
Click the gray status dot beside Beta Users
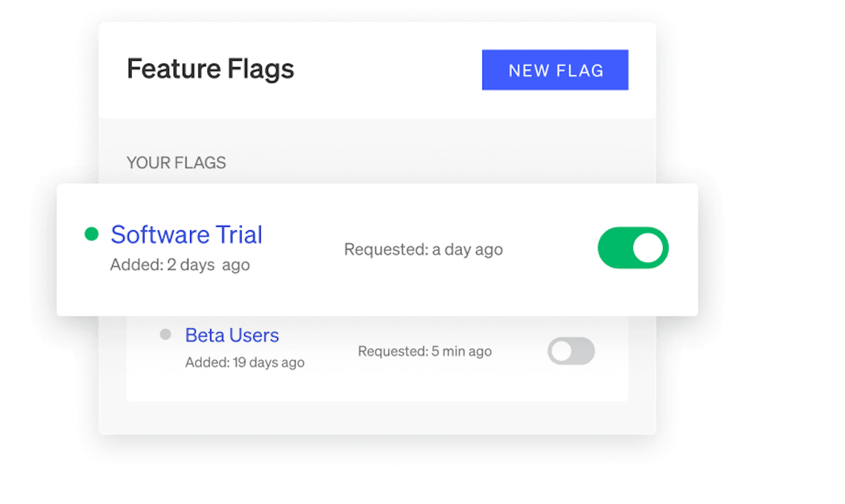[x=165, y=335]
